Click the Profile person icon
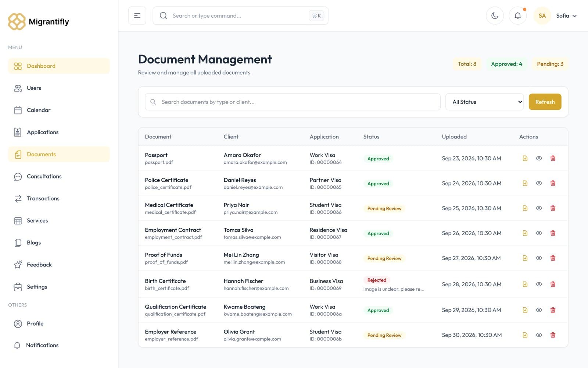 point(18,324)
